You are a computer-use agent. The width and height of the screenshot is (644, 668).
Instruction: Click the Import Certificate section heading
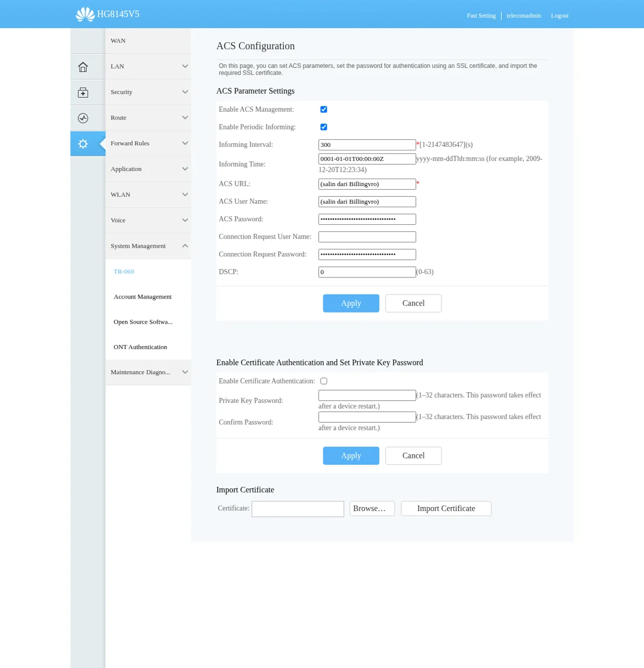point(245,490)
